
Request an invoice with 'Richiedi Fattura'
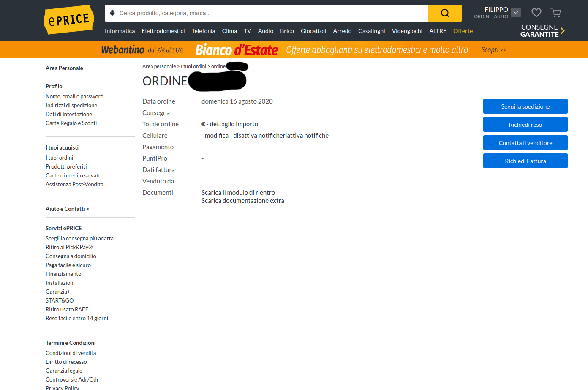pyautogui.click(x=525, y=161)
